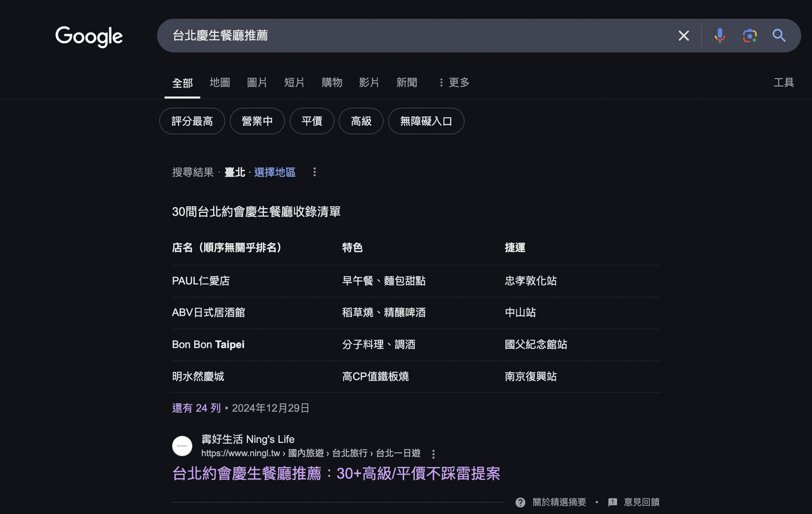Switch to the 地圖 tab
This screenshot has height=514, width=812.
click(x=220, y=82)
